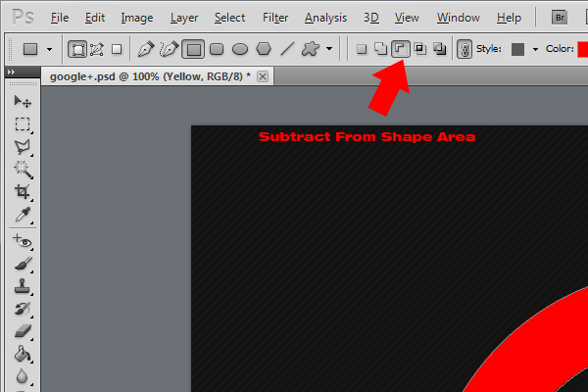The height and width of the screenshot is (392, 588).
Task: Pick the Line shape tool
Action: pyautogui.click(x=287, y=49)
